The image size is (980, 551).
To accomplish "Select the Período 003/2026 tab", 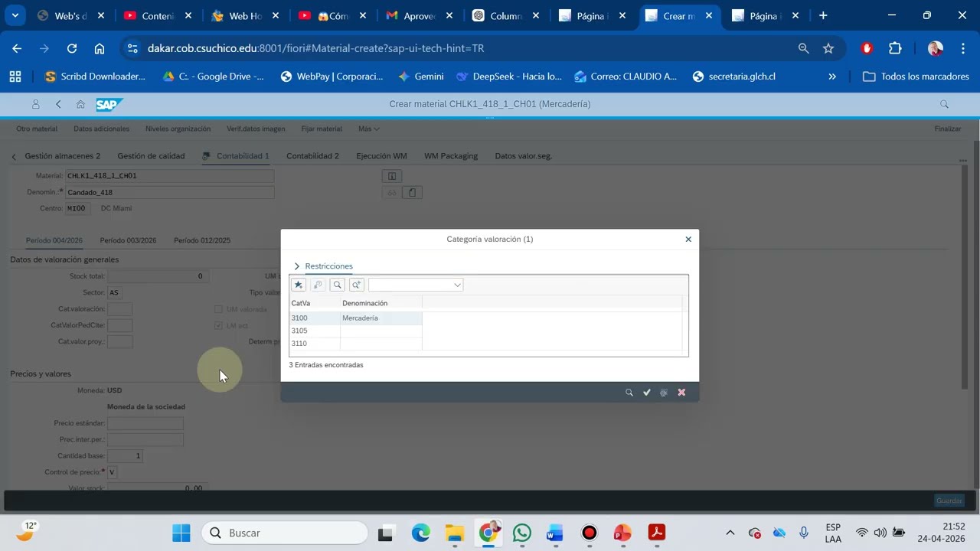I will (x=128, y=240).
